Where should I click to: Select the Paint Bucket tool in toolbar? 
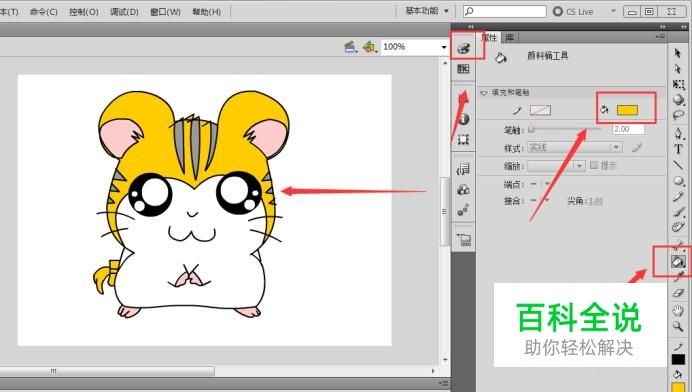(x=678, y=262)
